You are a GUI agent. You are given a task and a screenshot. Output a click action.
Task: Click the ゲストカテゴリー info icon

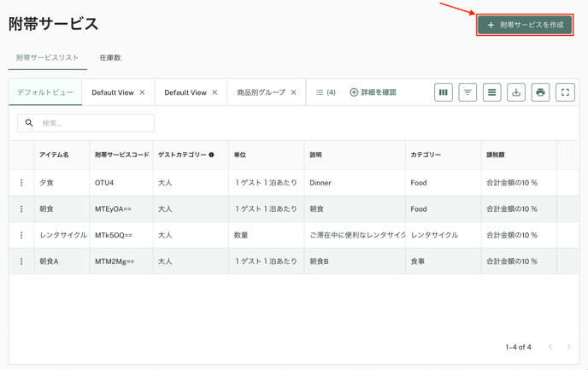(x=211, y=155)
